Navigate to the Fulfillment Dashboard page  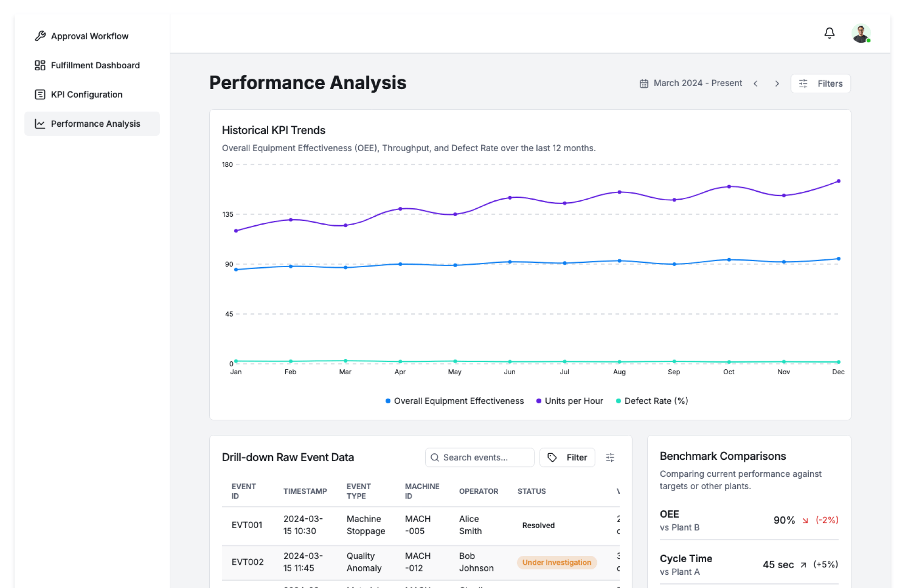(x=95, y=65)
